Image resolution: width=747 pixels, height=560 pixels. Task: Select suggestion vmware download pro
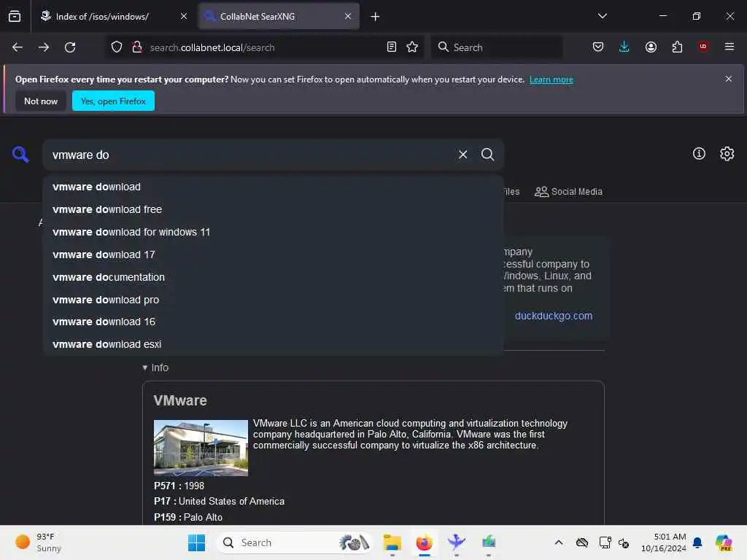point(273,300)
